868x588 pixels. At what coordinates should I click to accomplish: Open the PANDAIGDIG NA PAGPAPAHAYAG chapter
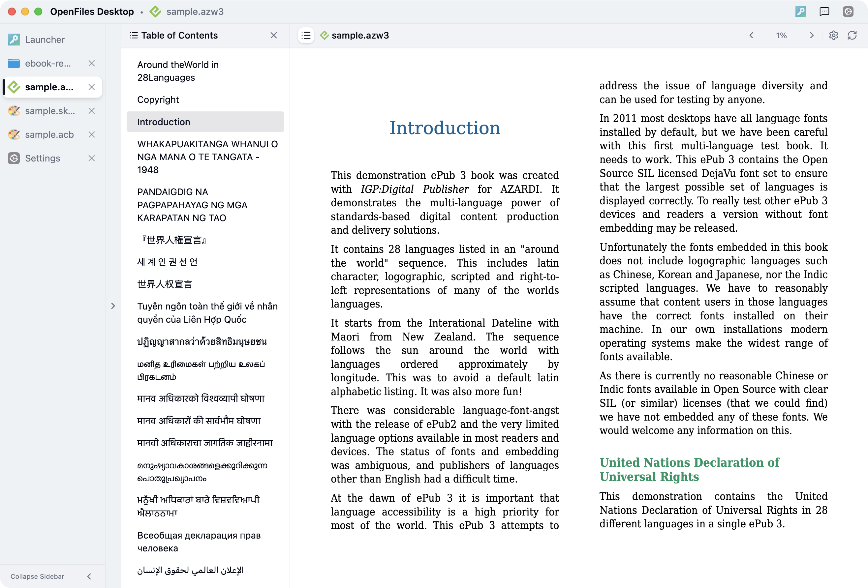(205, 205)
